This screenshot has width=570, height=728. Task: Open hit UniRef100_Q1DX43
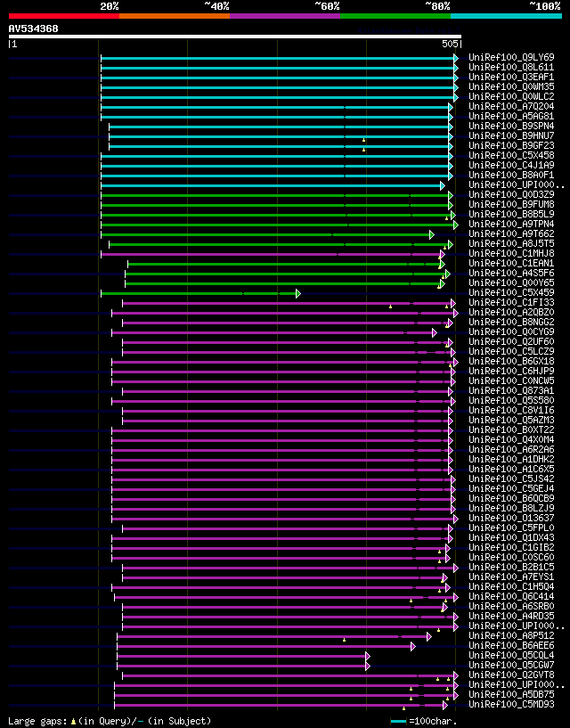click(511, 537)
